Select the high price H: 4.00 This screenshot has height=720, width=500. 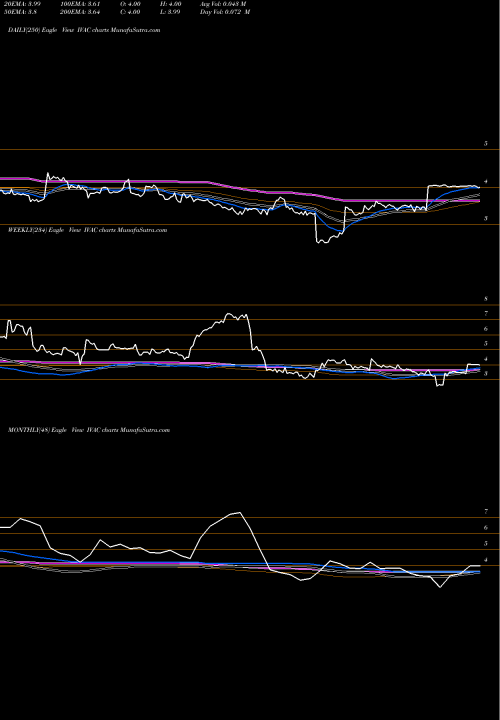(x=171, y=4)
